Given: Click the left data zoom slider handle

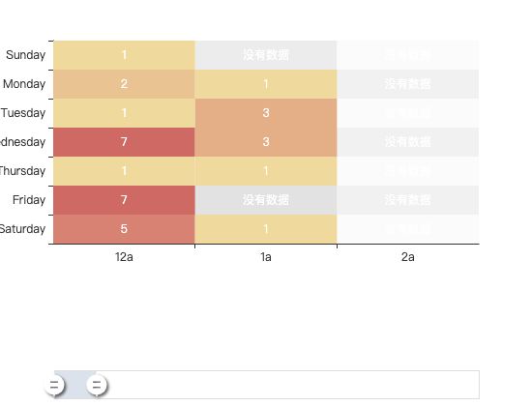Looking at the screenshot, I should [x=54, y=385].
